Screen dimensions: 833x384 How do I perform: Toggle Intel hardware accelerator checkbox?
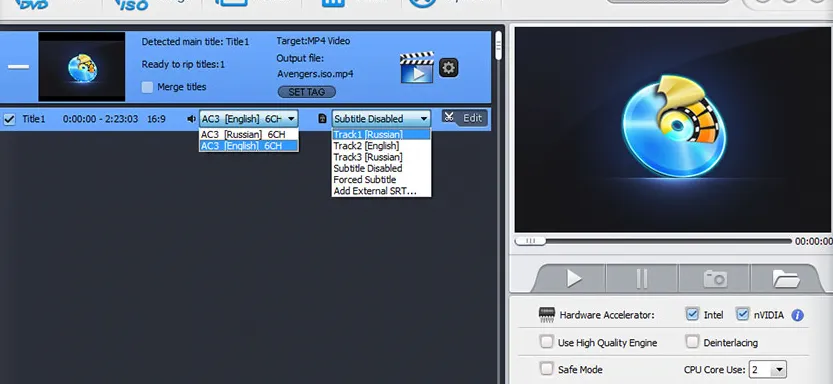click(692, 314)
